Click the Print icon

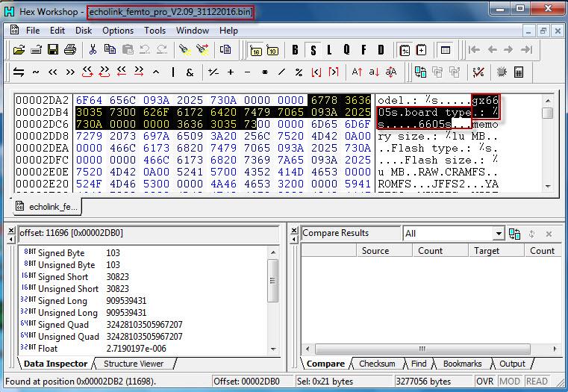tap(70, 49)
